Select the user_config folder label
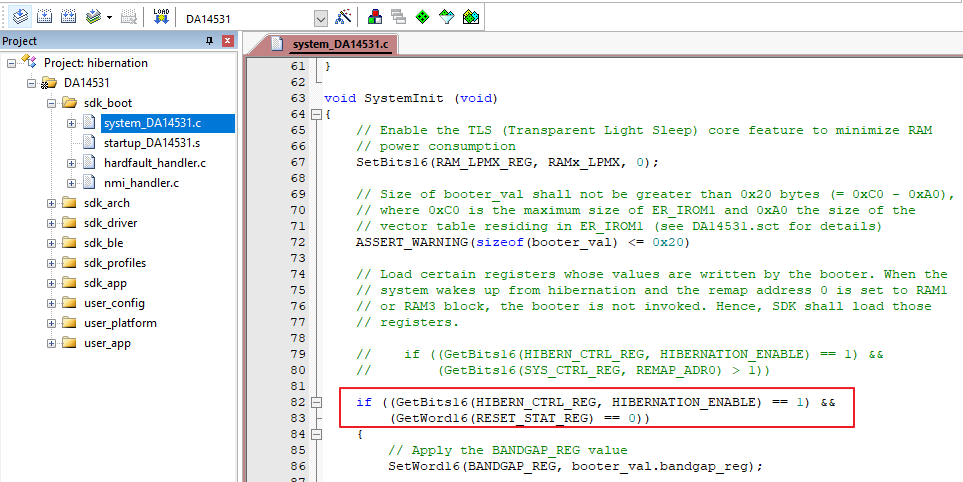Screen dimensions: 963x482 114,303
